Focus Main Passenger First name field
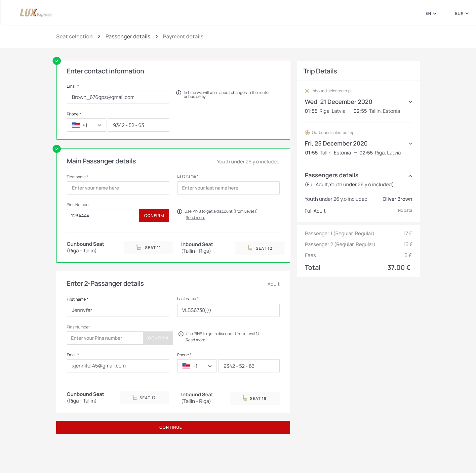Image resolution: width=476 pixels, height=473 pixels. pos(118,188)
